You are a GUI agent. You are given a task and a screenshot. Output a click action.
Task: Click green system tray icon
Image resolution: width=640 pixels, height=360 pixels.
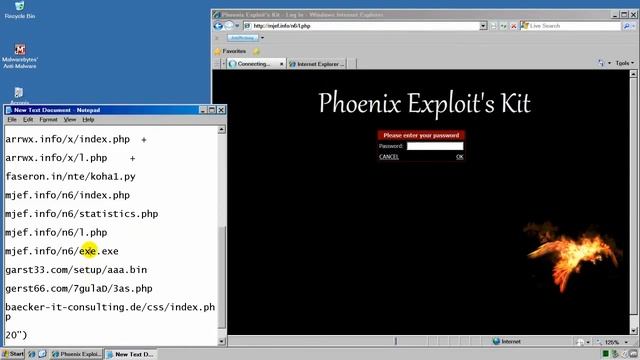coord(606,354)
